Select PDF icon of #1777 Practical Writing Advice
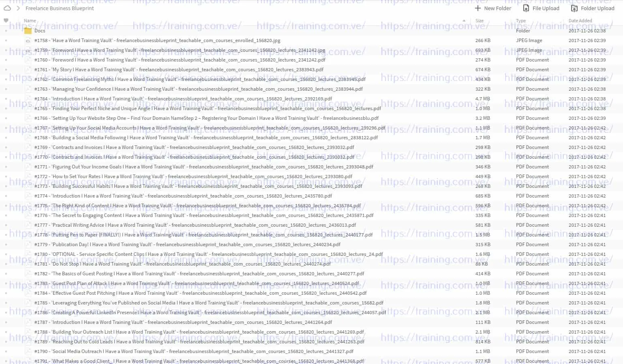This screenshot has width=623, height=364. click(x=28, y=225)
